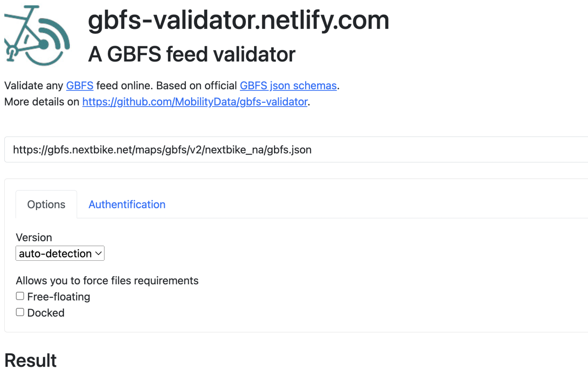Click the More details on text
The image size is (588, 371).
click(x=42, y=102)
